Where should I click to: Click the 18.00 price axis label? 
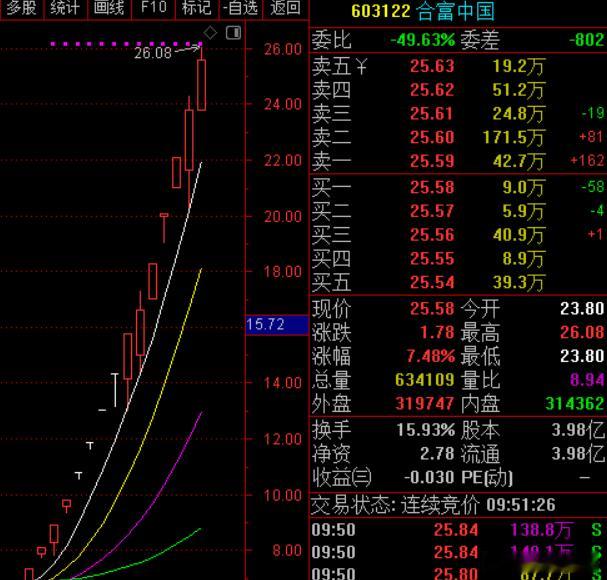click(x=283, y=272)
